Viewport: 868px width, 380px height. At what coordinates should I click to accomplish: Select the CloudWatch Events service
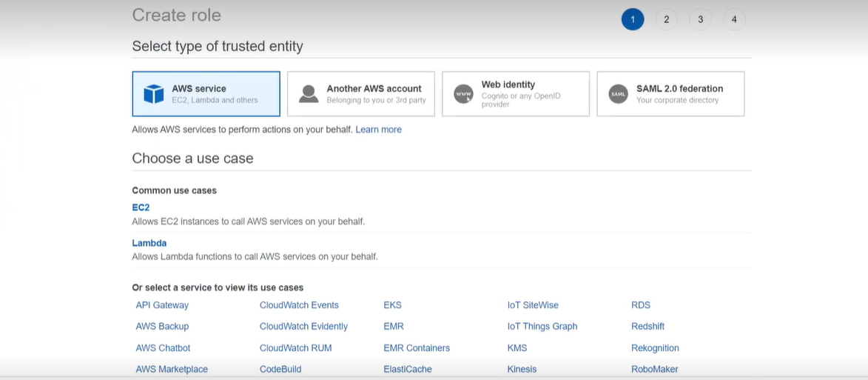[x=299, y=305]
